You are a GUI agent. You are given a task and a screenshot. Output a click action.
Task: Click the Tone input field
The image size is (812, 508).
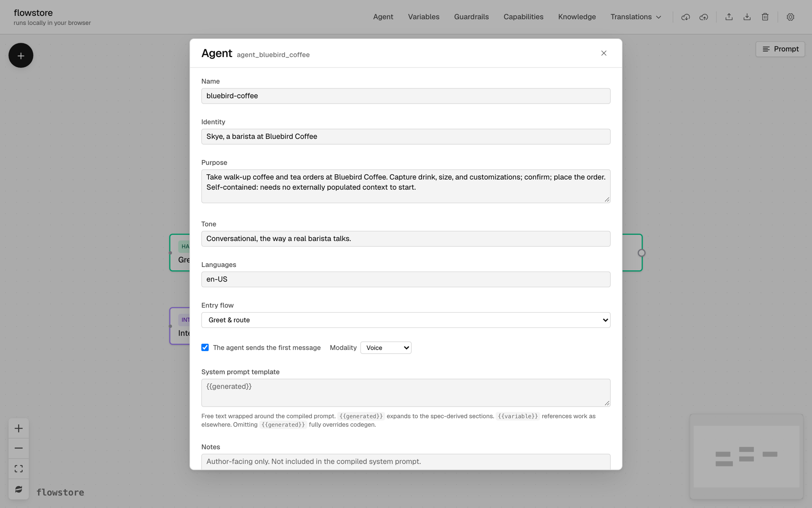click(x=406, y=239)
